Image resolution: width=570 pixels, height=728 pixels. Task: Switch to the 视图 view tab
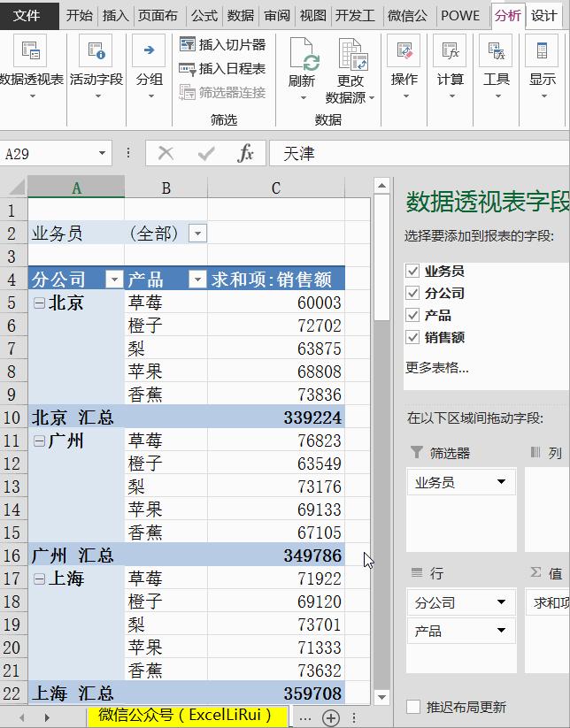(x=313, y=16)
